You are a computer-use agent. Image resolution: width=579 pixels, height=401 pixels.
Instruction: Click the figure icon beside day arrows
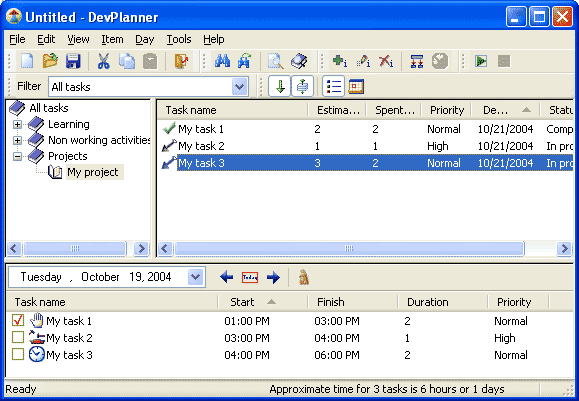[304, 277]
